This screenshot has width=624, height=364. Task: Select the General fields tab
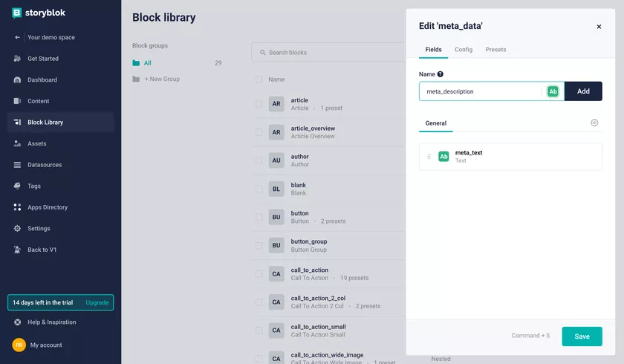click(436, 123)
